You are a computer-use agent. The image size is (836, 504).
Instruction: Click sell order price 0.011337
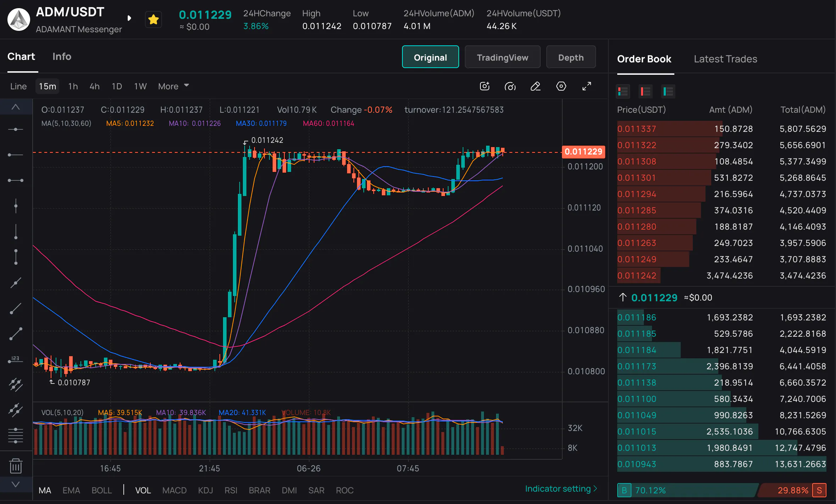pyautogui.click(x=637, y=129)
